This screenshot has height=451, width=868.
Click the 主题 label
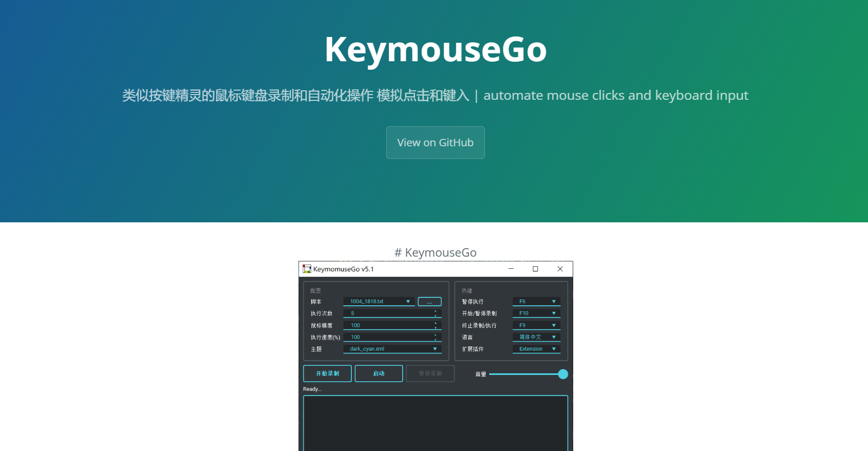[316, 349]
